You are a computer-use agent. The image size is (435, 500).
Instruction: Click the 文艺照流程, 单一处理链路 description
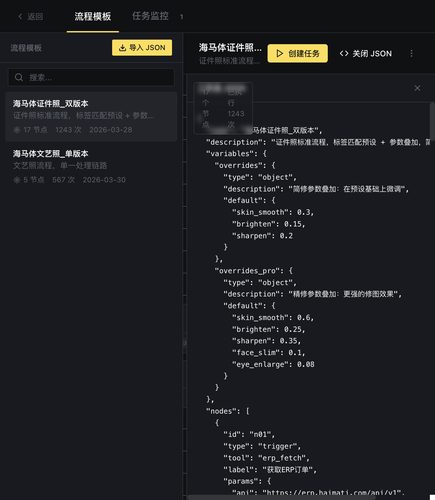click(60, 166)
